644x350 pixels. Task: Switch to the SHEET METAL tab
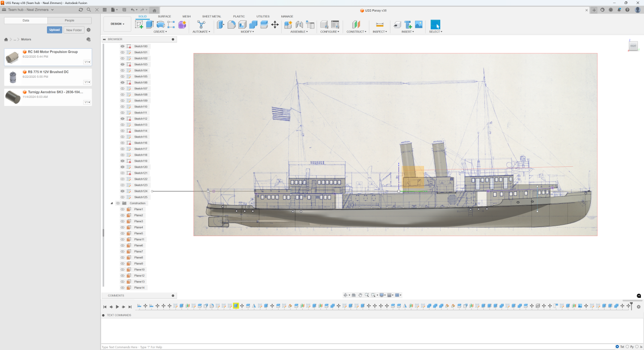point(212,17)
